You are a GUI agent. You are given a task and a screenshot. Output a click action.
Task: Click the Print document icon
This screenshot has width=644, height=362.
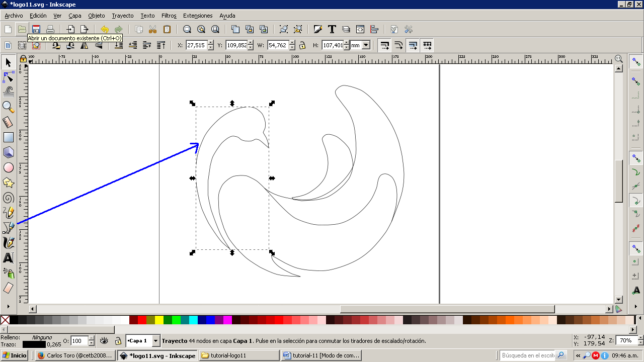point(50,29)
